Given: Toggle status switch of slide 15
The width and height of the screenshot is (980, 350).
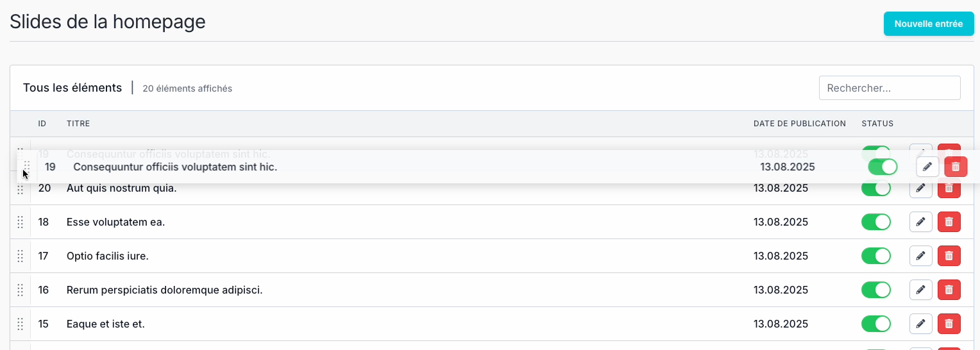Looking at the screenshot, I should (875, 324).
